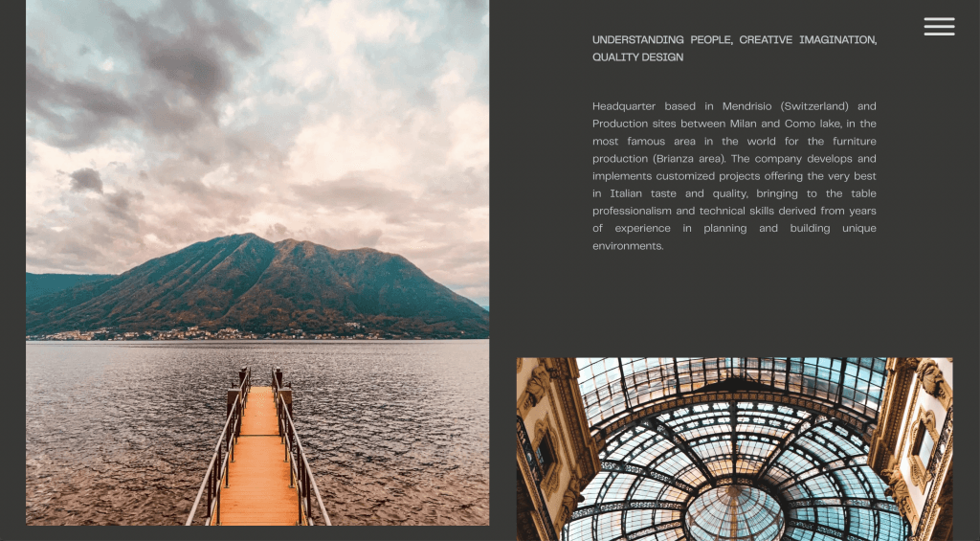Click the glass dome gallery photo
Screen dimensions: 980x541
click(734, 449)
